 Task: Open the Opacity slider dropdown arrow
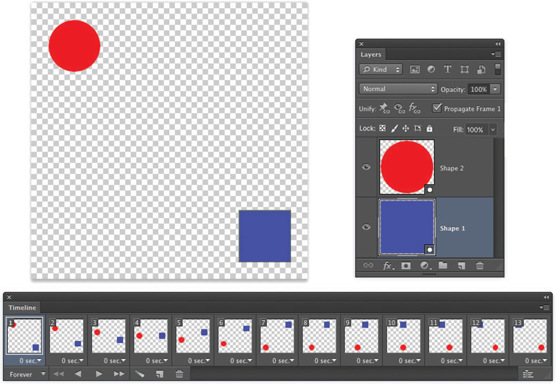point(495,89)
